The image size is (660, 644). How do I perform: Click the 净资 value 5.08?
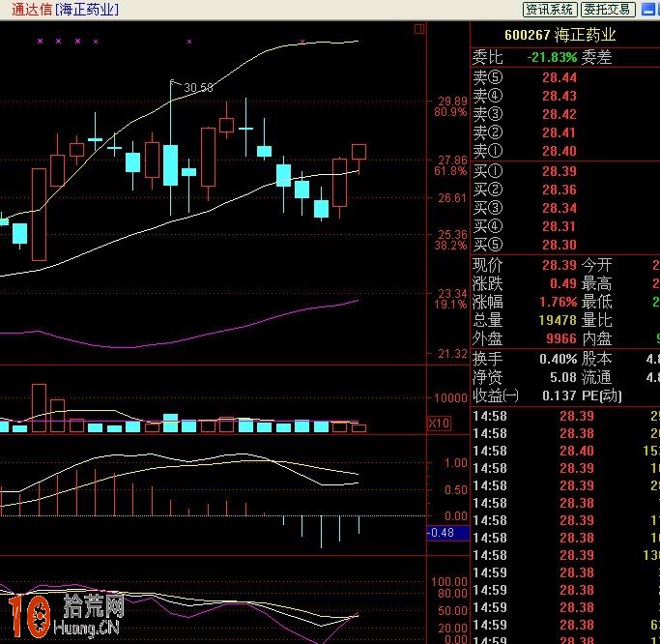coord(562,377)
